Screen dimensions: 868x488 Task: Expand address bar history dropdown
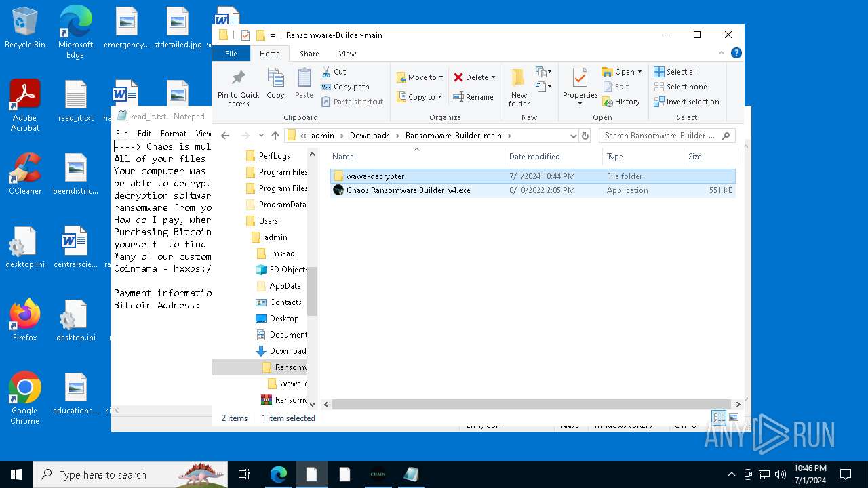(x=574, y=136)
